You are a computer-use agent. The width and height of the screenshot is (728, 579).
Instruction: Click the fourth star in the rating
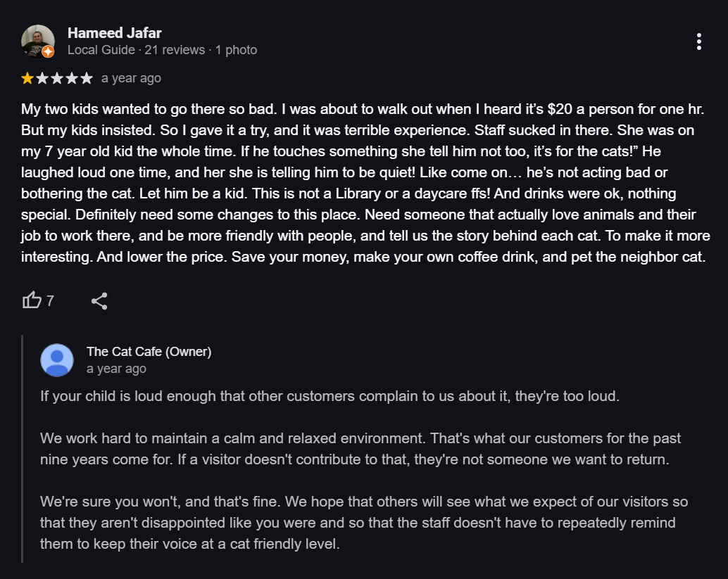click(72, 78)
